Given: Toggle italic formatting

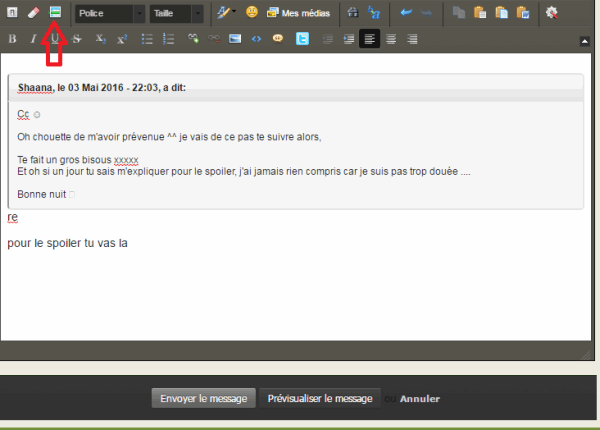Looking at the screenshot, I should point(33,39).
